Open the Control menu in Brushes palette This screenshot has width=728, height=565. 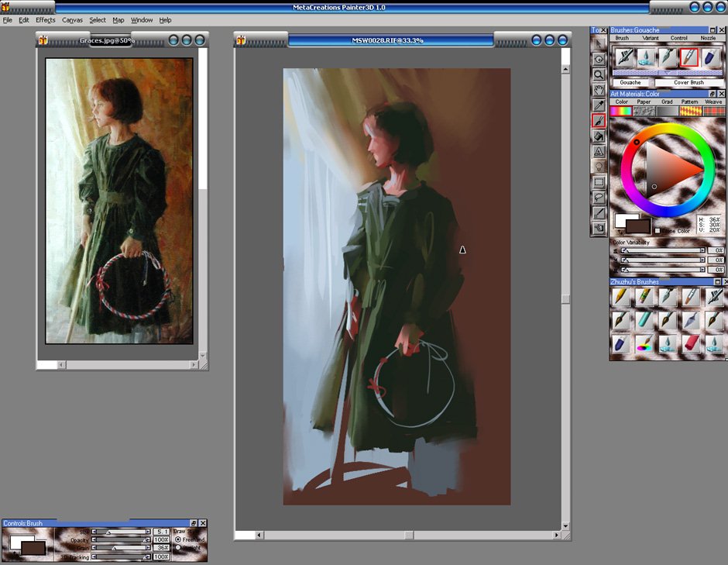coord(678,38)
